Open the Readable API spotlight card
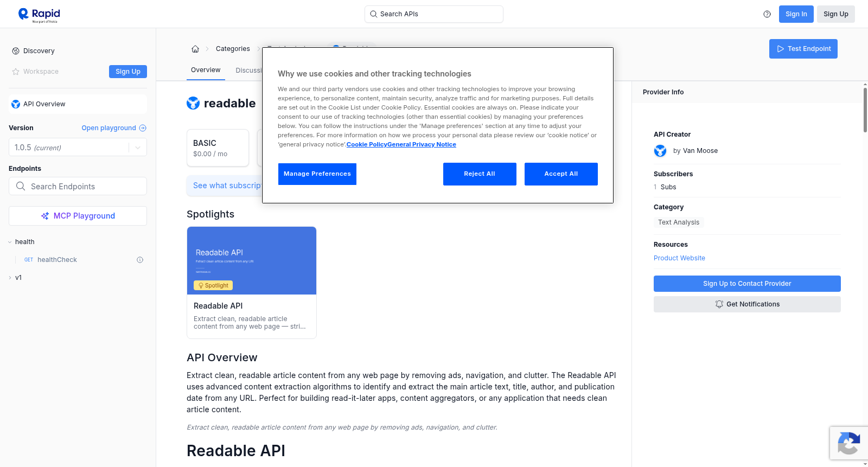 click(x=252, y=283)
